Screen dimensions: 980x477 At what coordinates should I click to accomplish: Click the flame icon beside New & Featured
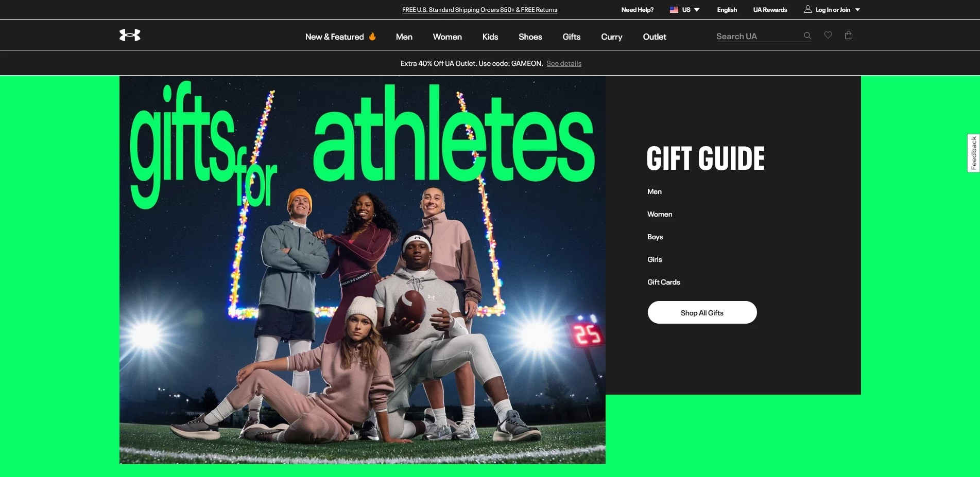click(x=372, y=37)
